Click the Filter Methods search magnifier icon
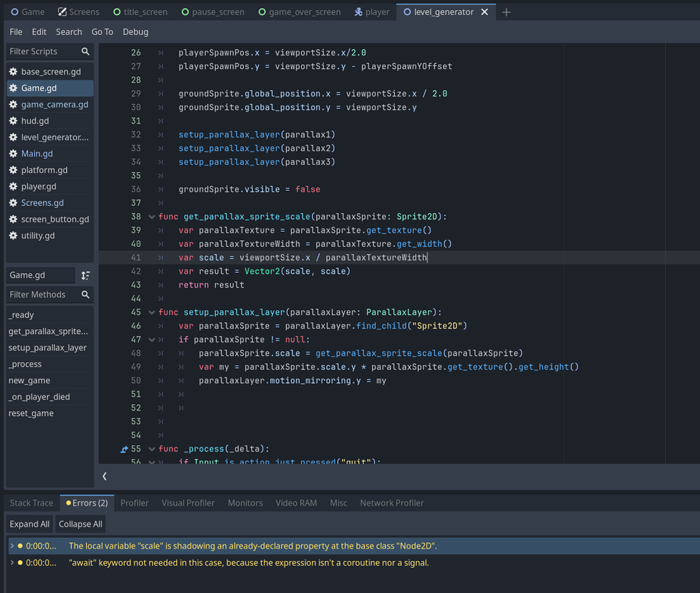 point(85,295)
